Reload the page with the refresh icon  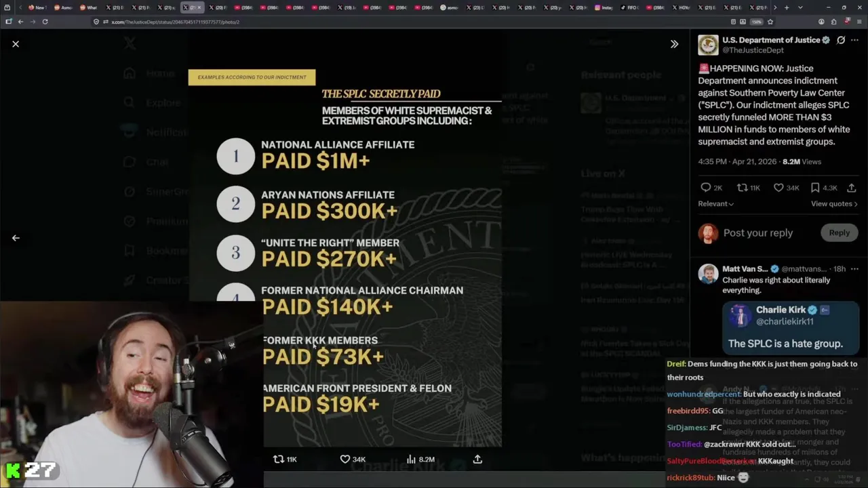(45, 22)
